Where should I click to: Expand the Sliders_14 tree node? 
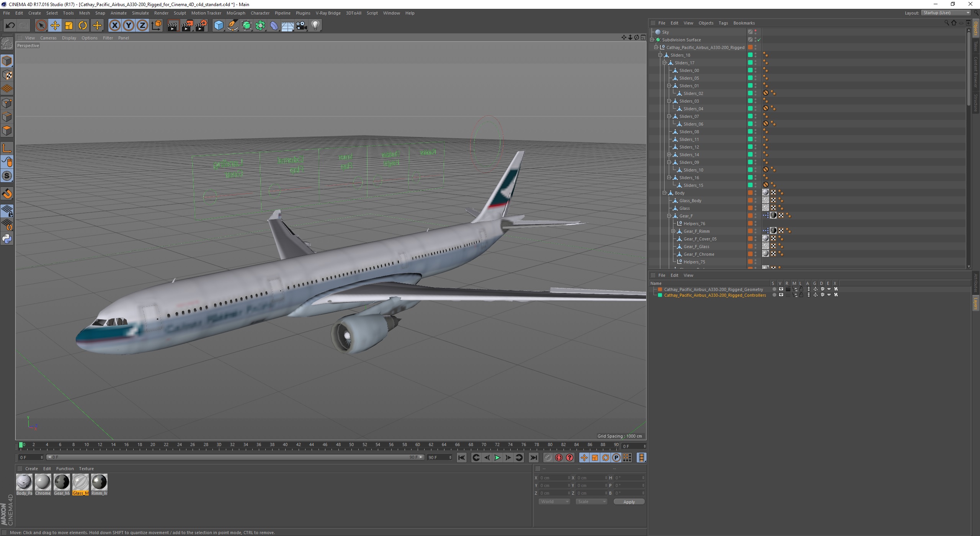tap(669, 155)
